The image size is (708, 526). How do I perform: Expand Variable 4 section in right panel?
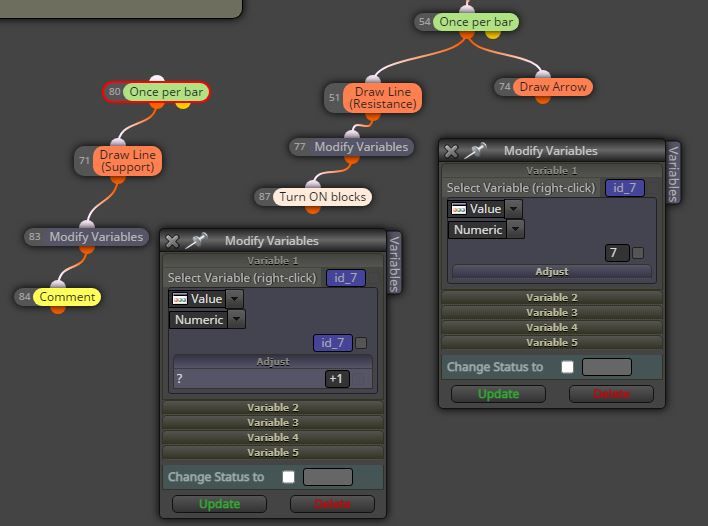(x=552, y=327)
